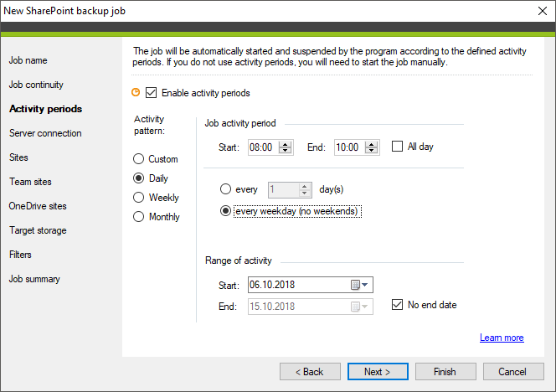Go to the Server connection step

click(45, 133)
